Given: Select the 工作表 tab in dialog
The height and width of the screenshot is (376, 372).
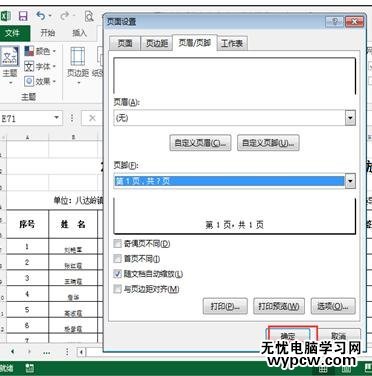Looking at the screenshot, I should [232, 43].
